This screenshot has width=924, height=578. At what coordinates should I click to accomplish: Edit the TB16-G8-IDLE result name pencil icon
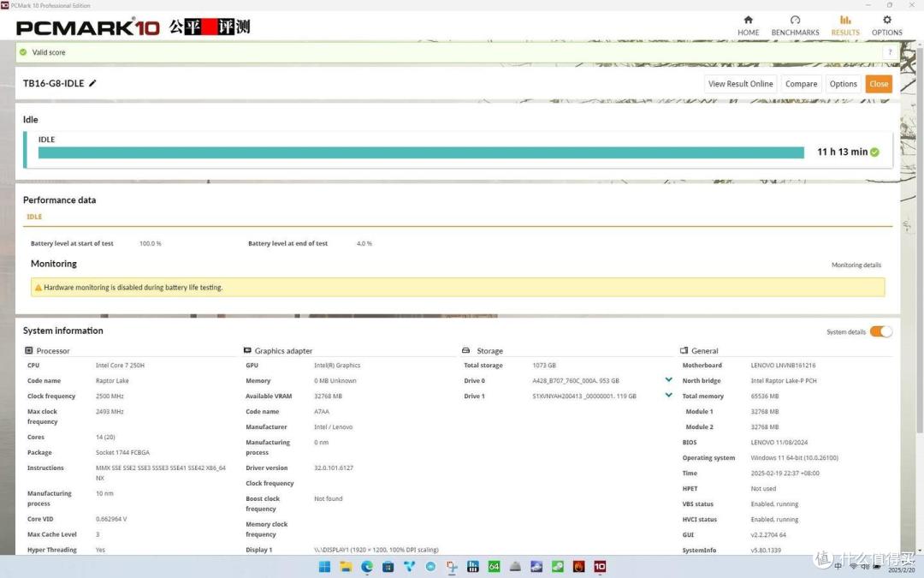pyautogui.click(x=92, y=83)
